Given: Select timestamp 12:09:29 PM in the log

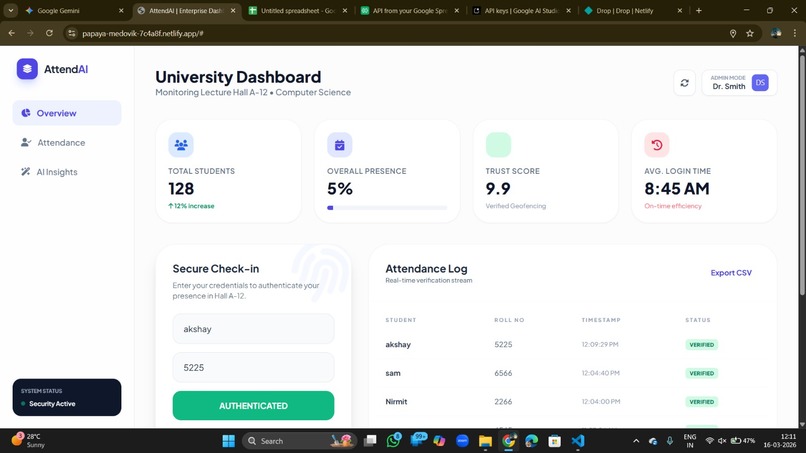Looking at the screenshot, I should point(600,345).
